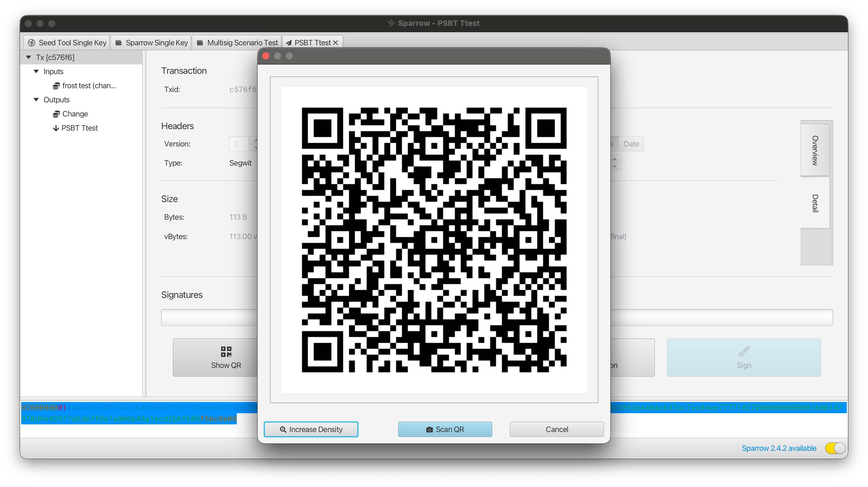Click the Txid value c576f6

pos(243,89)
